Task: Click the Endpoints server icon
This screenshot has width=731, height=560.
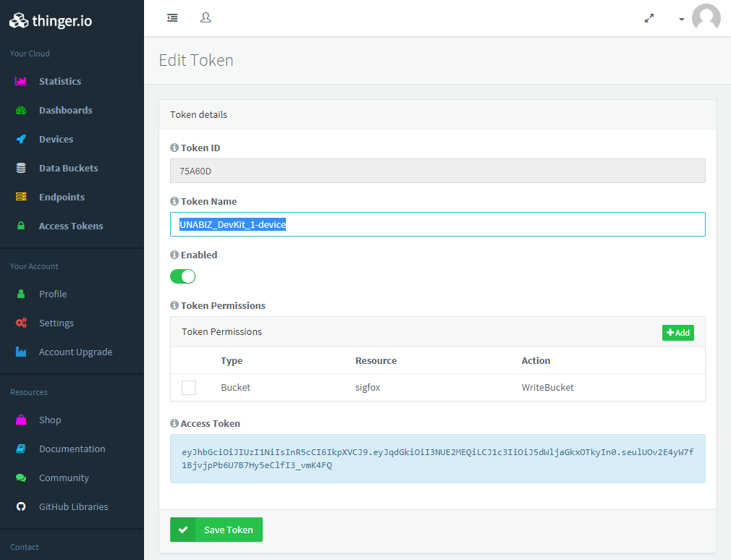Action: point(21,197)
